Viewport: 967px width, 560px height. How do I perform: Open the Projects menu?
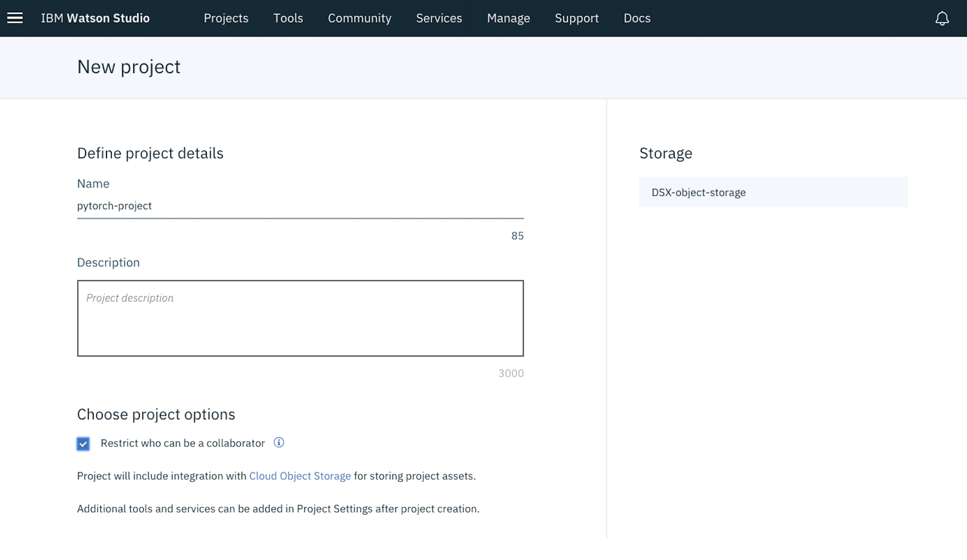226,18
